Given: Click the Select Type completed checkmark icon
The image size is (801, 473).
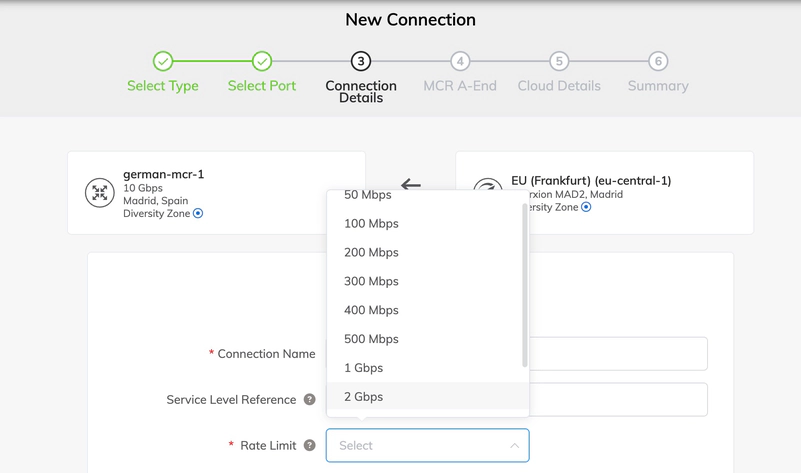Looking at the screenshot, I should (x=163, y=61).
